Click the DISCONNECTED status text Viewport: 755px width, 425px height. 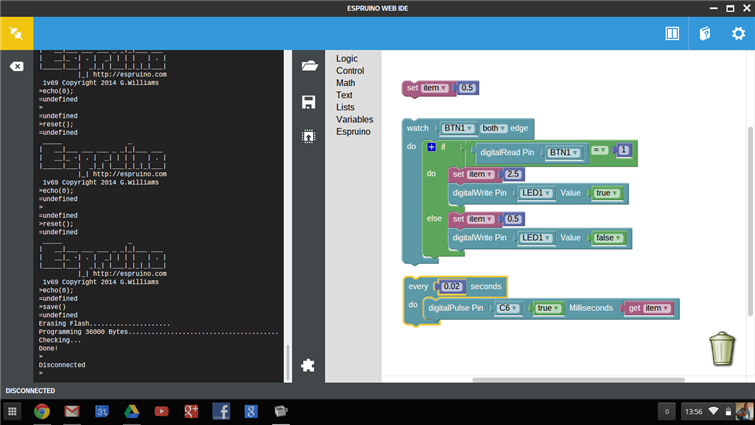point(30,391)
